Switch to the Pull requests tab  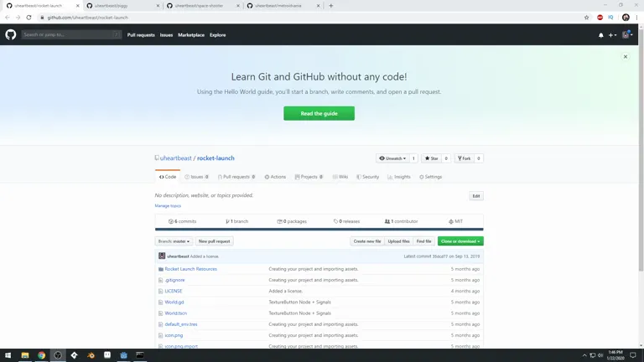pos(236,177)
